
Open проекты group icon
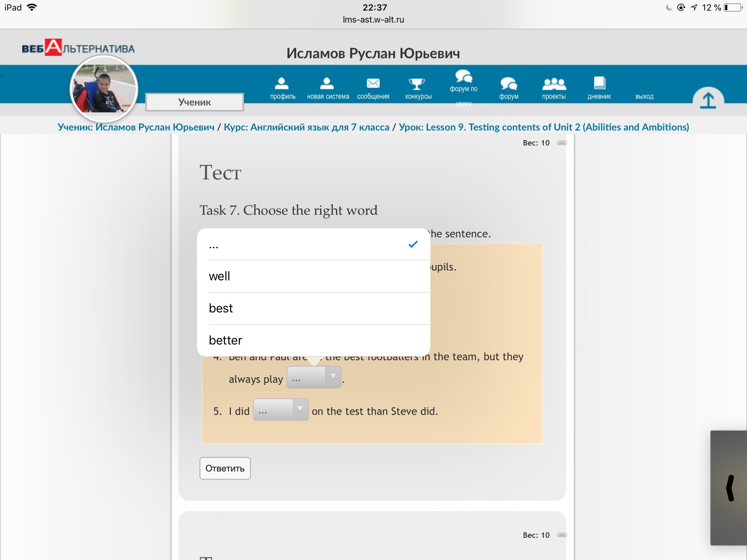(554, 83)
